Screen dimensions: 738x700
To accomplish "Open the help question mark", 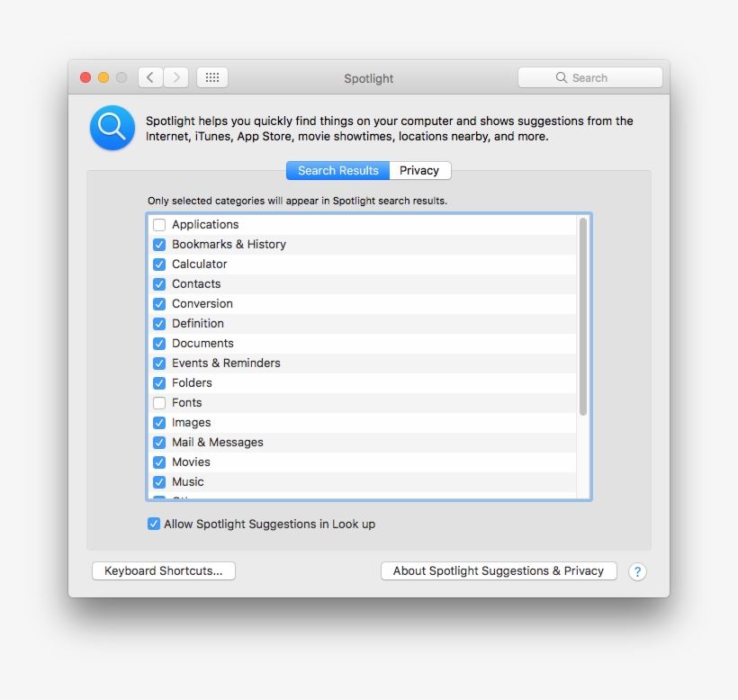I will pos(637,571).
